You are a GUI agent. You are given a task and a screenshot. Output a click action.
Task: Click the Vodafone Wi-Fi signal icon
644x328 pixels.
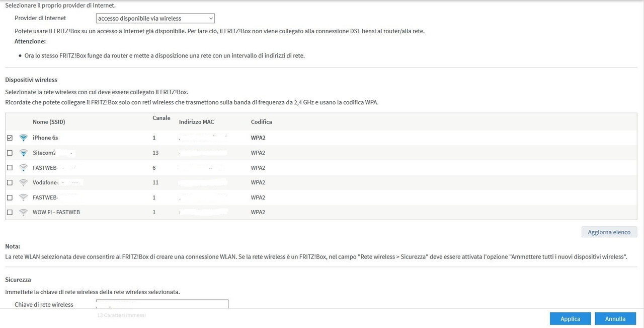click(x=23, y=182)
